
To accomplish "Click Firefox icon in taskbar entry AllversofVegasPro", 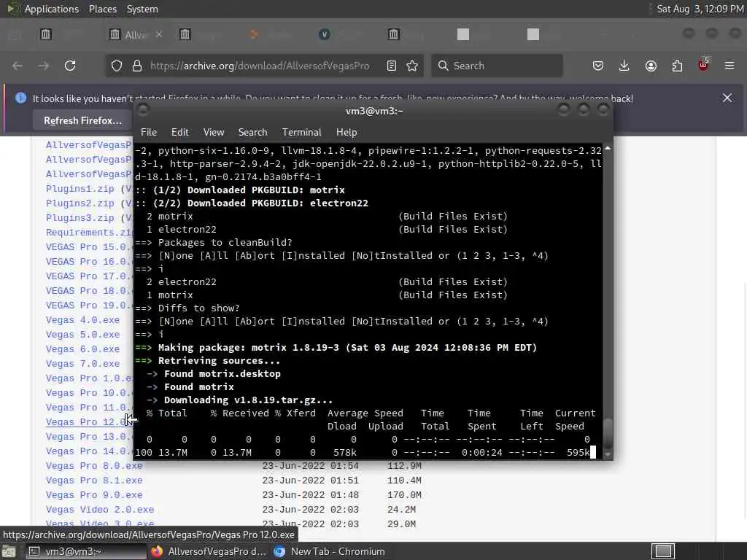I will tap(157, 551).
